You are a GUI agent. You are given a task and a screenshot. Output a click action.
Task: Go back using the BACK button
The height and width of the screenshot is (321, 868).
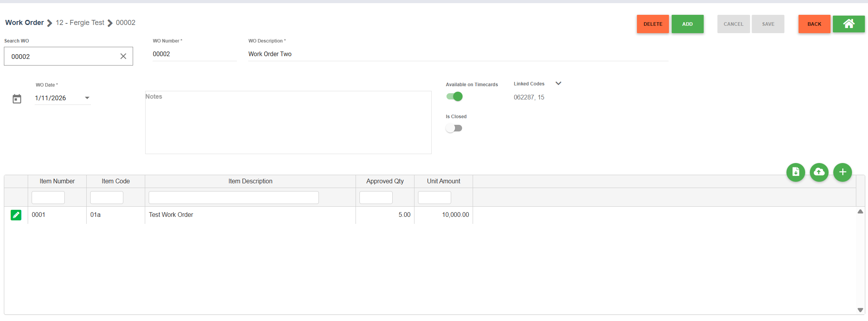(815, 24)
